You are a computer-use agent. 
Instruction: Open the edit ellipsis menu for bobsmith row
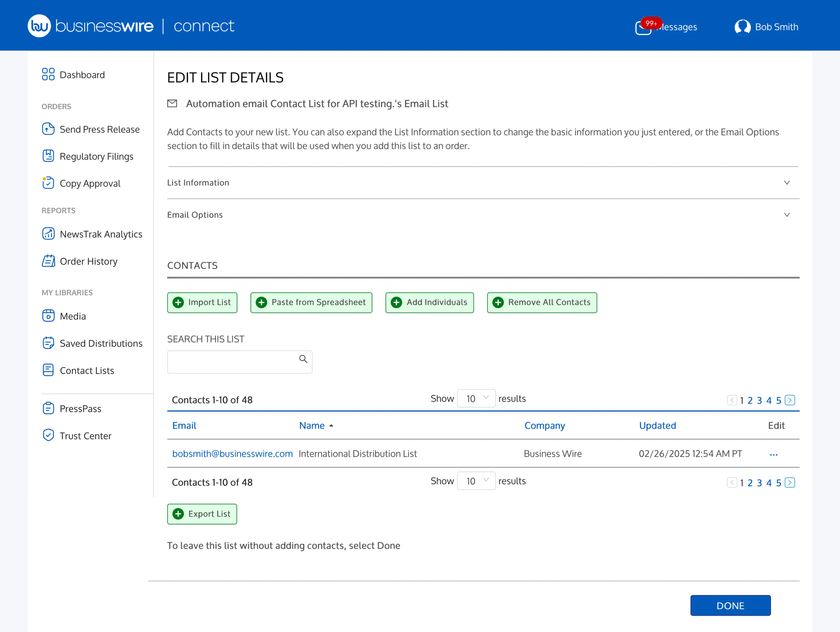click(x=774, y=455)
